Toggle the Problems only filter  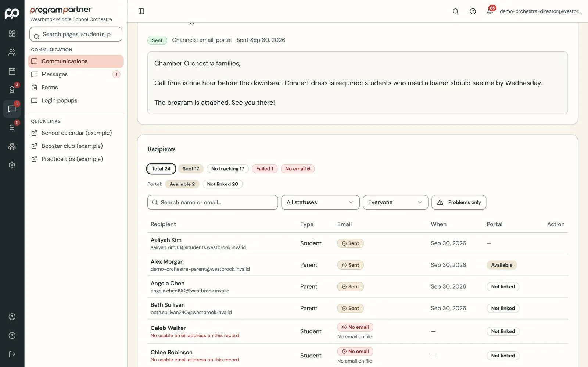tap(459, 202)
